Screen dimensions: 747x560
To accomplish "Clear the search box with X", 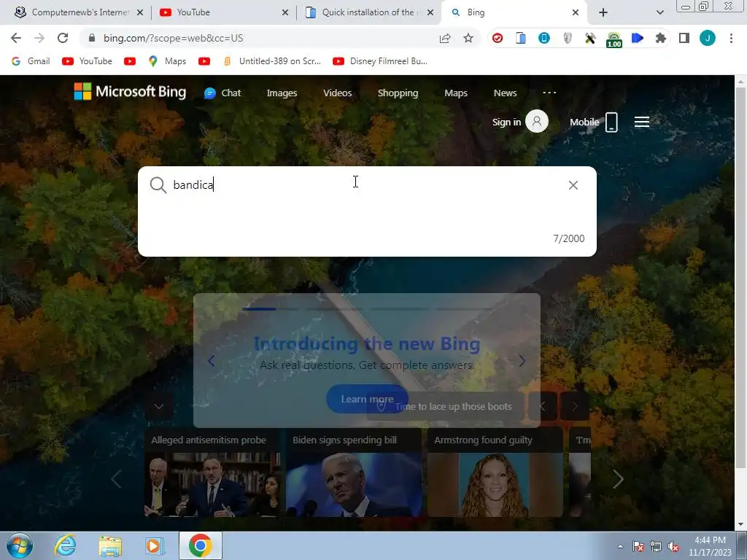I will 573,184.
